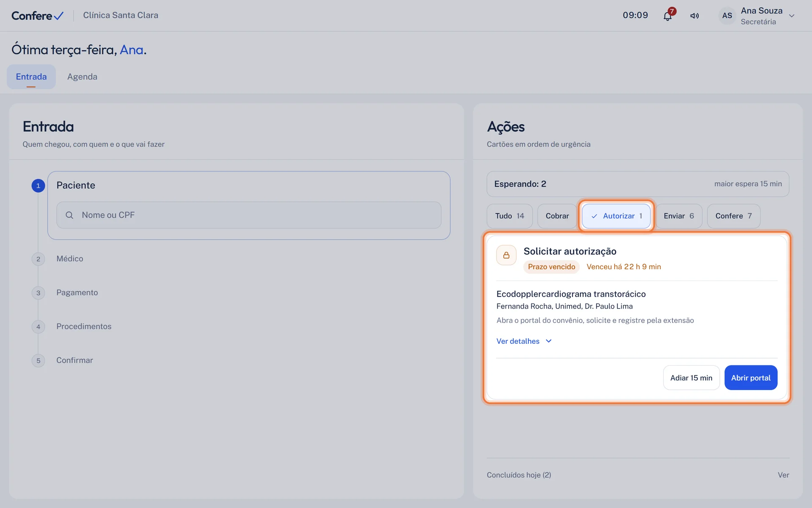Click the Clínica Santa Clara name
Viewport: 812px width, 508px height.
pyautogui.click(x=121, y=15)
